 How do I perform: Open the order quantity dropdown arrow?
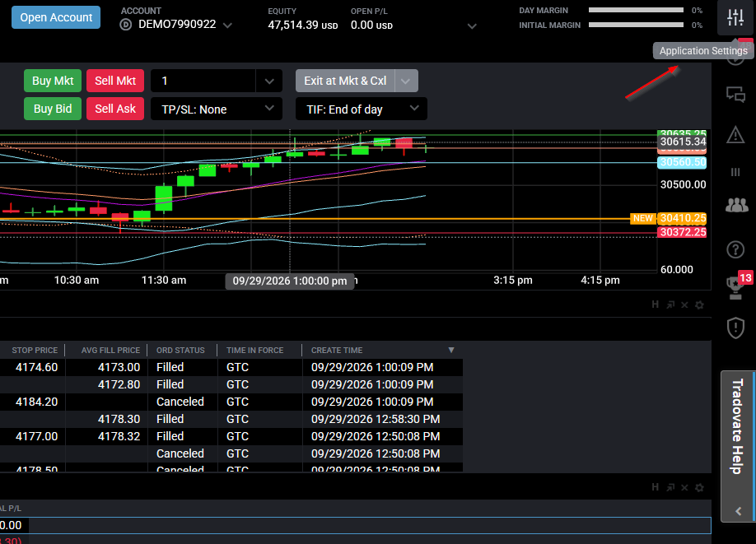pos(269,81)
